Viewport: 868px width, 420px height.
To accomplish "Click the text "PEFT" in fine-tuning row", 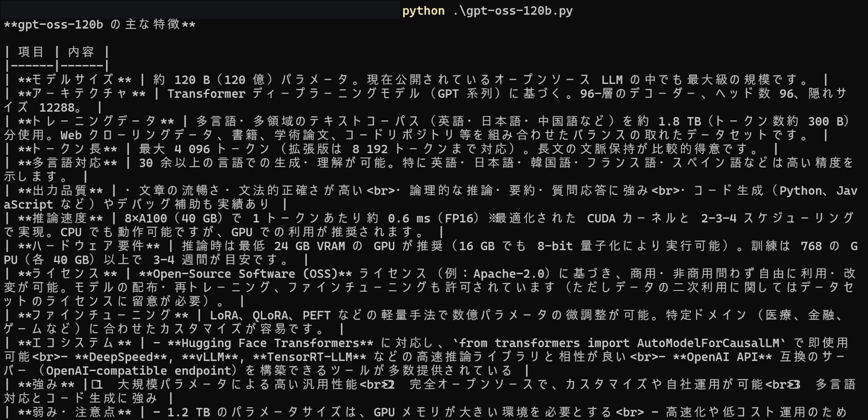I will [316, 315].
